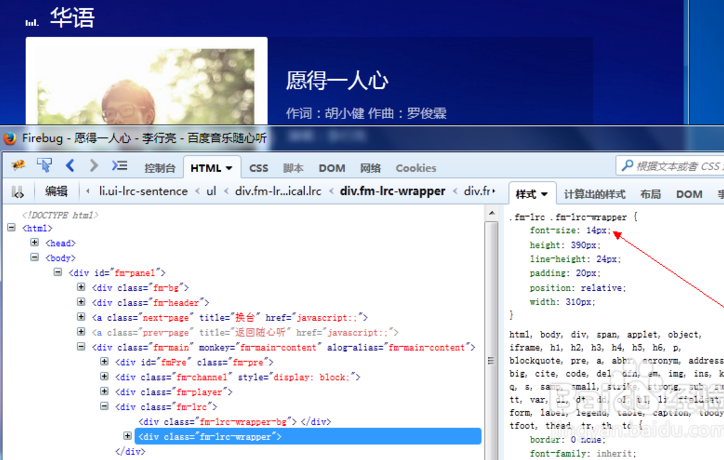724x460 pixels.
Task: Collapse the html node
Action: (12, 228)
